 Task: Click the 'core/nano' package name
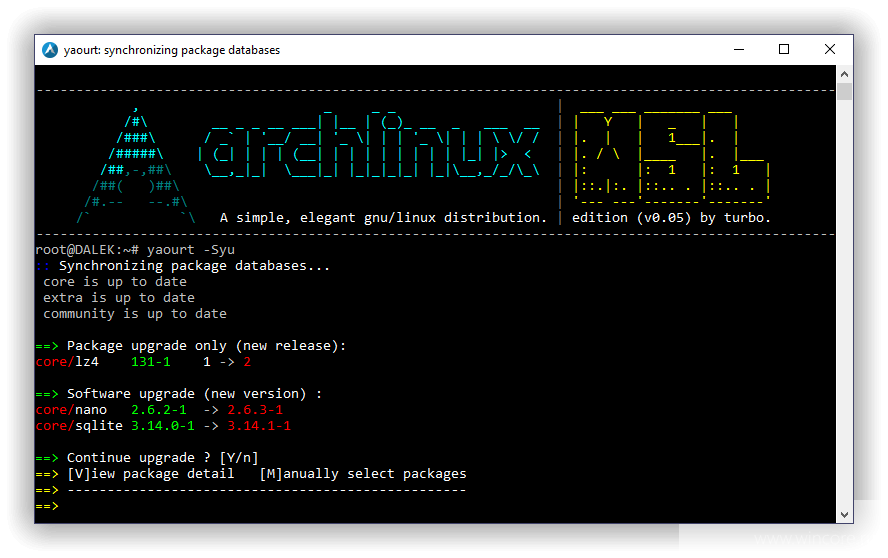tap(71, 410)
